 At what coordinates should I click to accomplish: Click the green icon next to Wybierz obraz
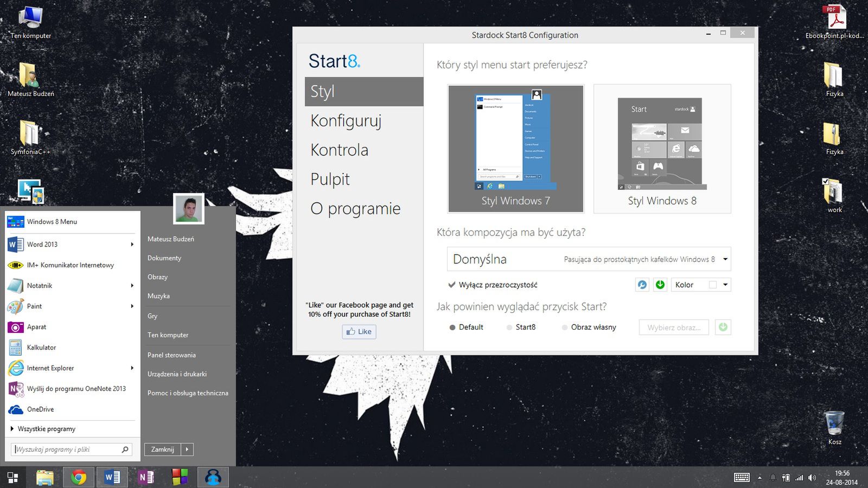click(723, 327)
